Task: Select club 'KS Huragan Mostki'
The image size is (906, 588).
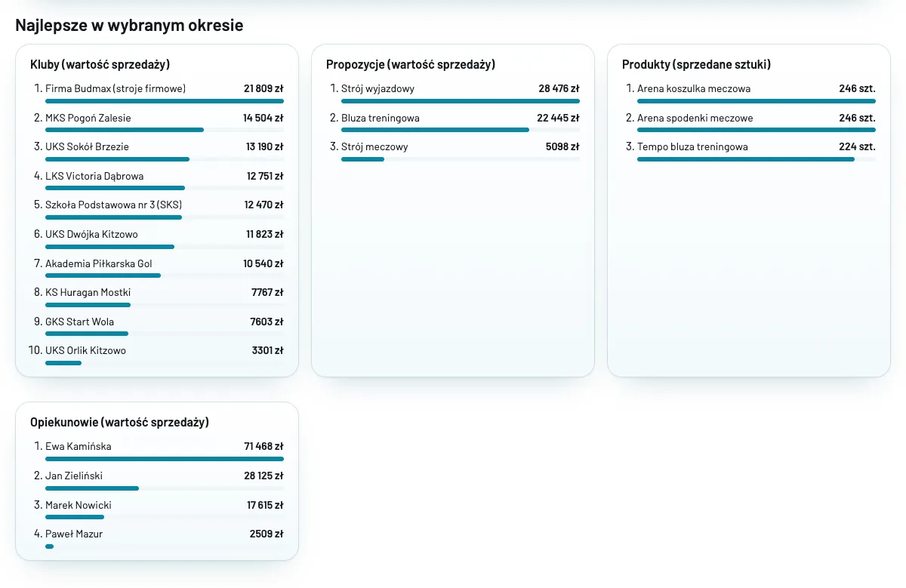Action: coord(88,292)
